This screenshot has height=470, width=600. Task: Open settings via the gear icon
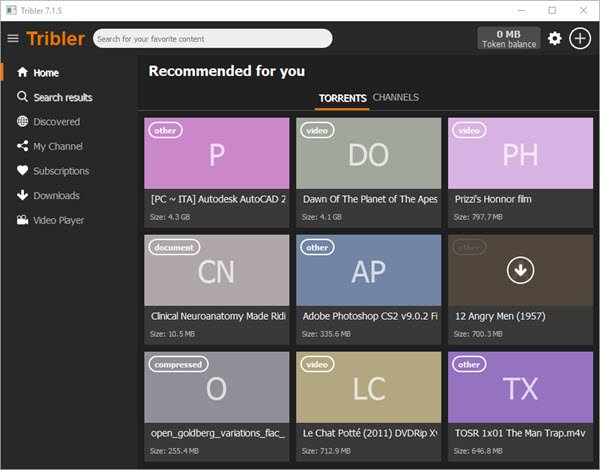tap(555, 38)
